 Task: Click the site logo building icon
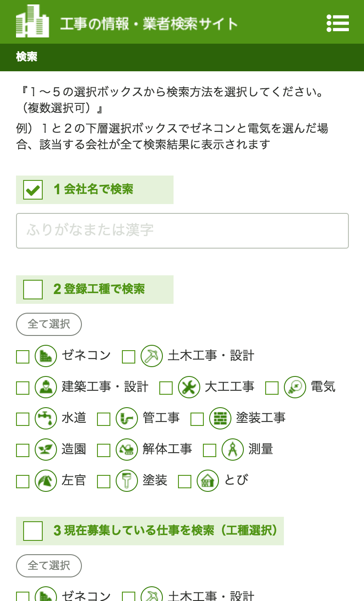pos(32,21)
